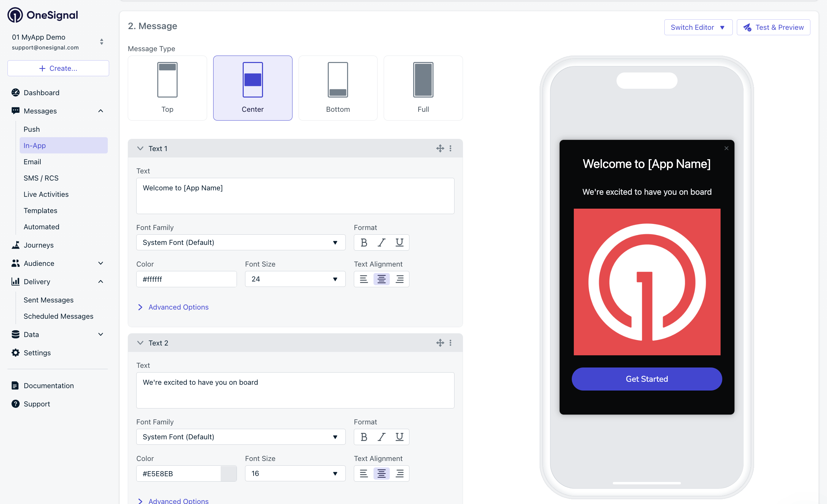Select the Bottom message type
Screen dimensions: 827x504
[x=338, y=88]
